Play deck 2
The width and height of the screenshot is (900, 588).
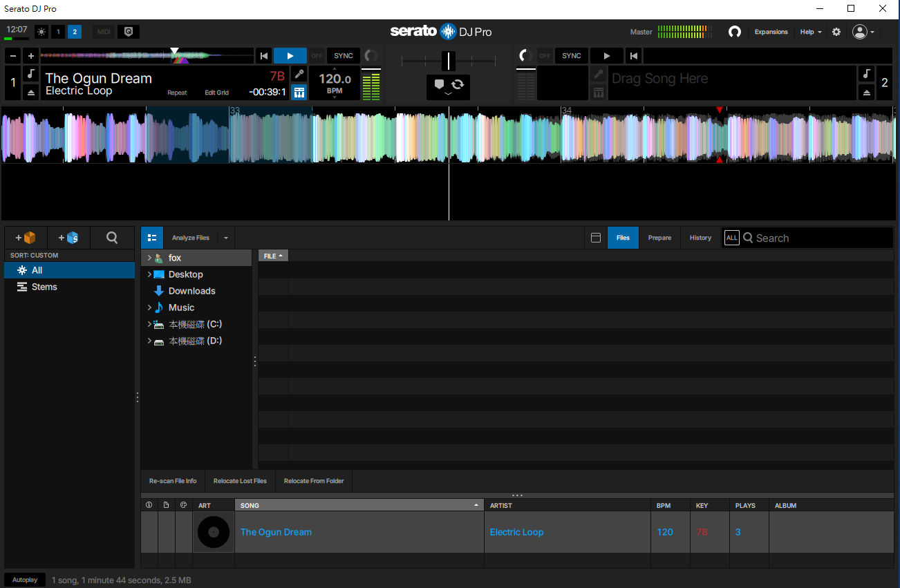(607, 56)
